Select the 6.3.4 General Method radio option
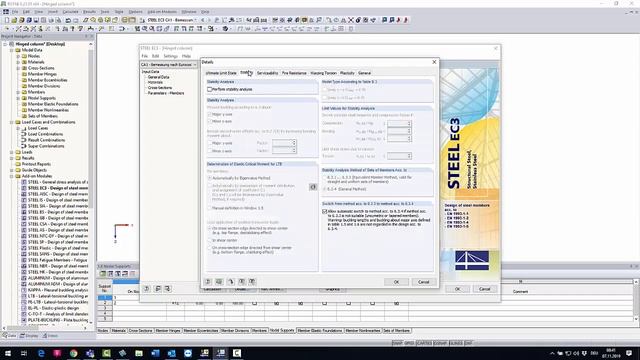This screenshot has height=360, width=640. [x=325, y=189]
